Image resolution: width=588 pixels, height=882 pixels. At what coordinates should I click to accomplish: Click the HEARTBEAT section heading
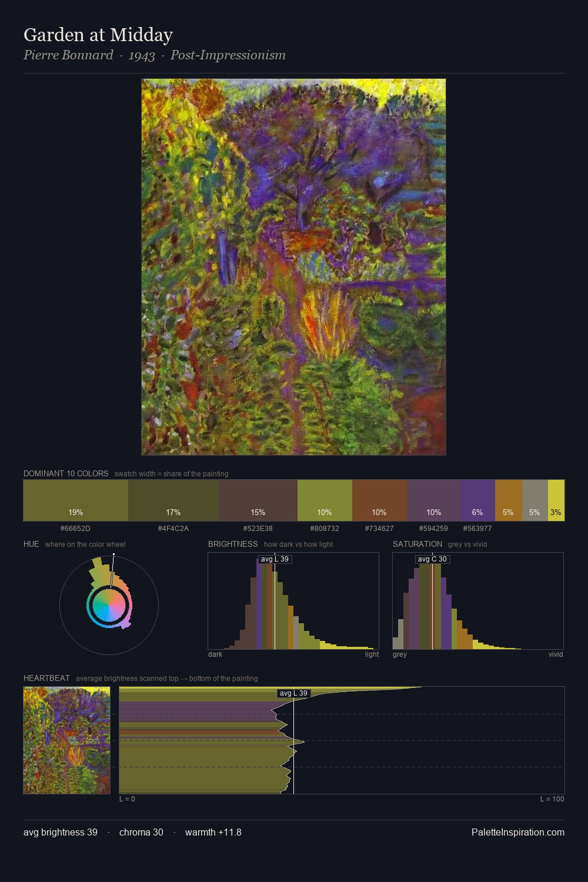click(x=46, y=678)
